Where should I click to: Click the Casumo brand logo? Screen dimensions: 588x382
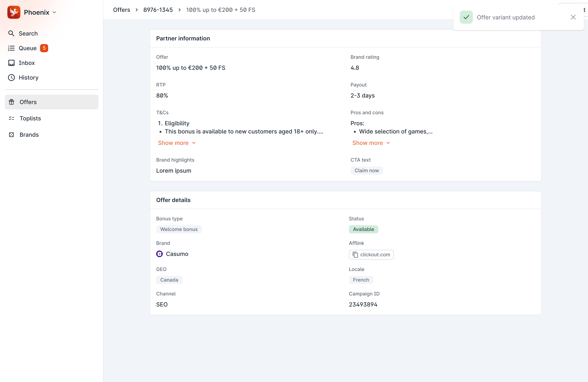(x=159, y=254)
